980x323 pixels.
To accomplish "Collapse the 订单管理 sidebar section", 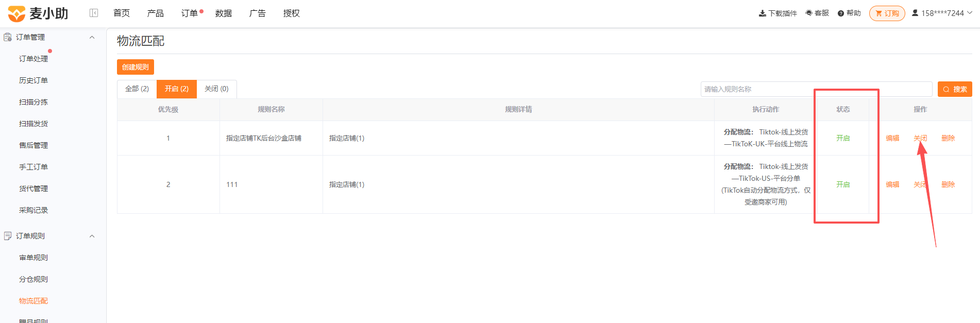I will click(x=92, y=37).
